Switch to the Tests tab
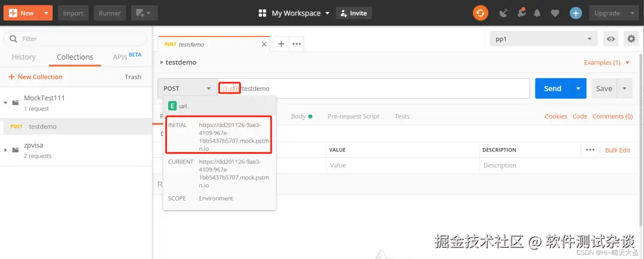Image resolution: width=644 pixels, height=259 pixels. pos(402,116)
